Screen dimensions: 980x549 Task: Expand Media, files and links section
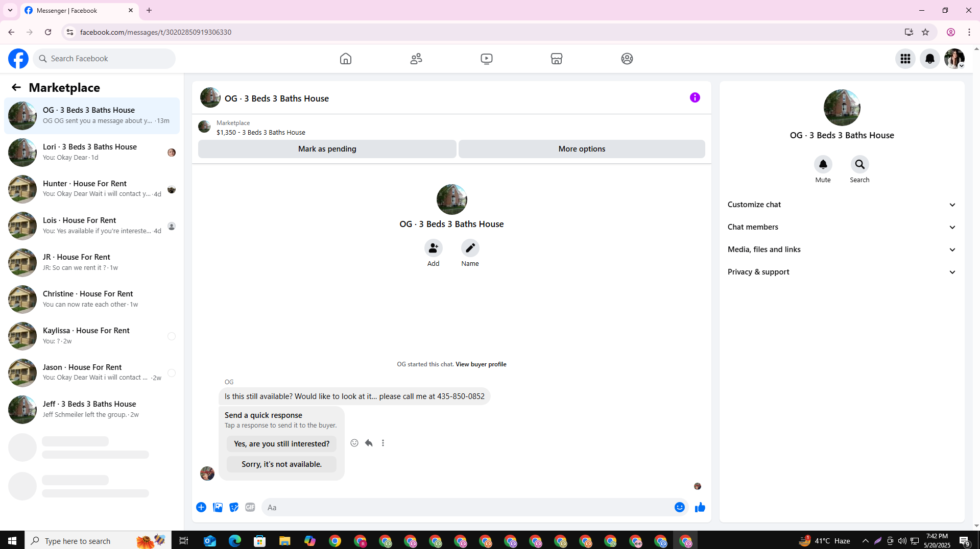pos(842,249)
